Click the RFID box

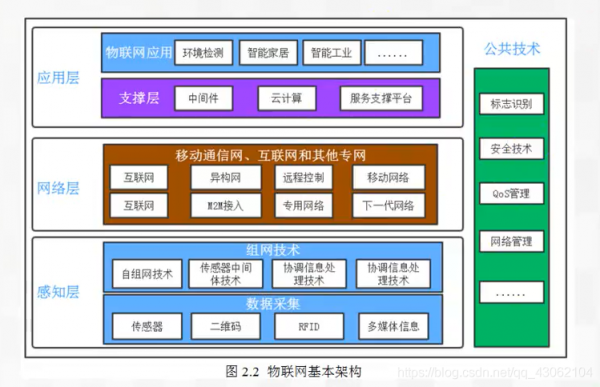coord(309,327)
